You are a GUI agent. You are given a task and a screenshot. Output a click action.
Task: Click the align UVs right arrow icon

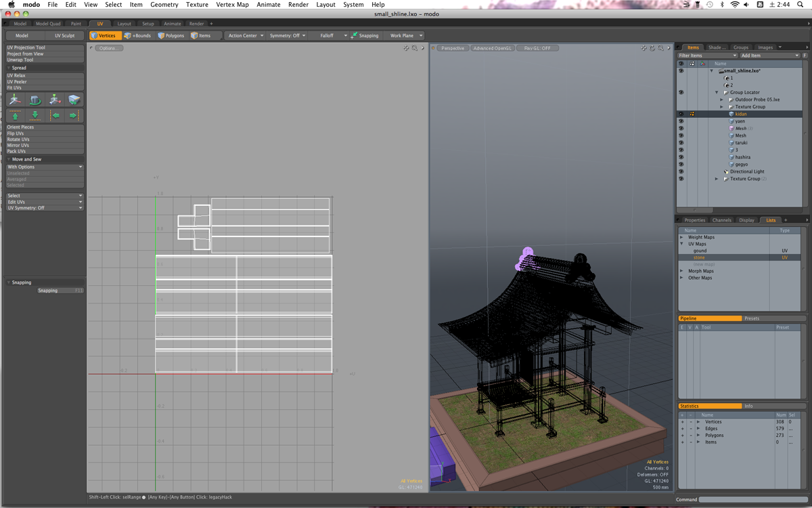[74, 116]
